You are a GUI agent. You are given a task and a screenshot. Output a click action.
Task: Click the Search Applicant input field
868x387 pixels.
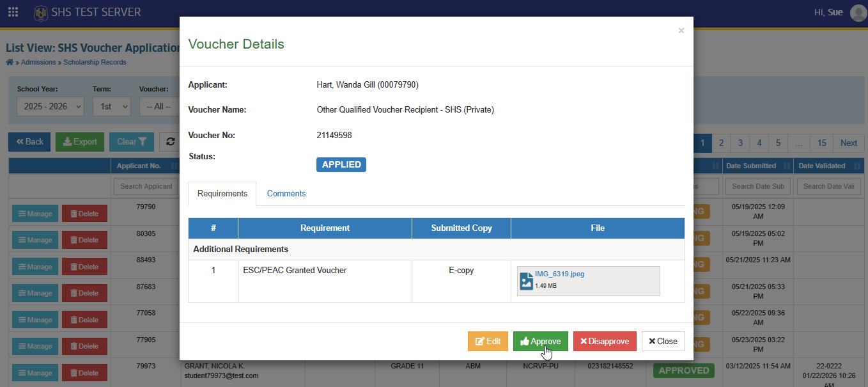pyautogui.click(x=146, y=186)
